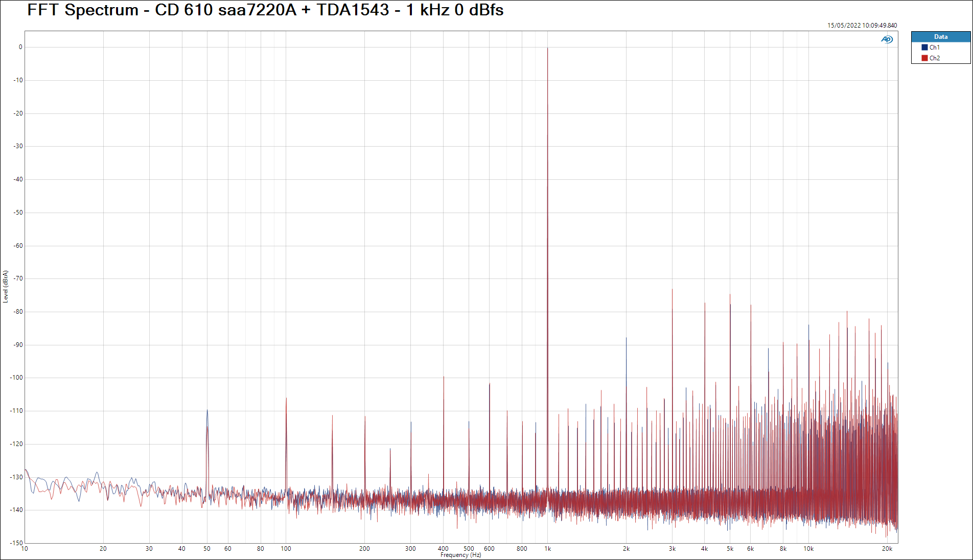973x560 pixels.
Task: Click the 0 tick label on the level axis
Action: [x=20, y=47]
